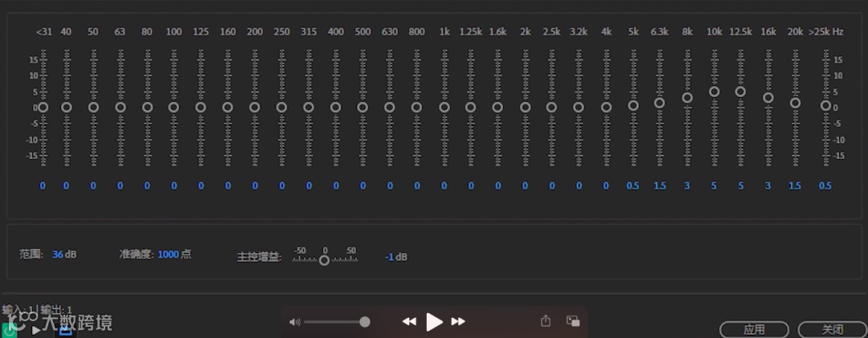Screen dimensions: 868x338
Task: Click the >25k band slider handle
Action: coord(825,106)
